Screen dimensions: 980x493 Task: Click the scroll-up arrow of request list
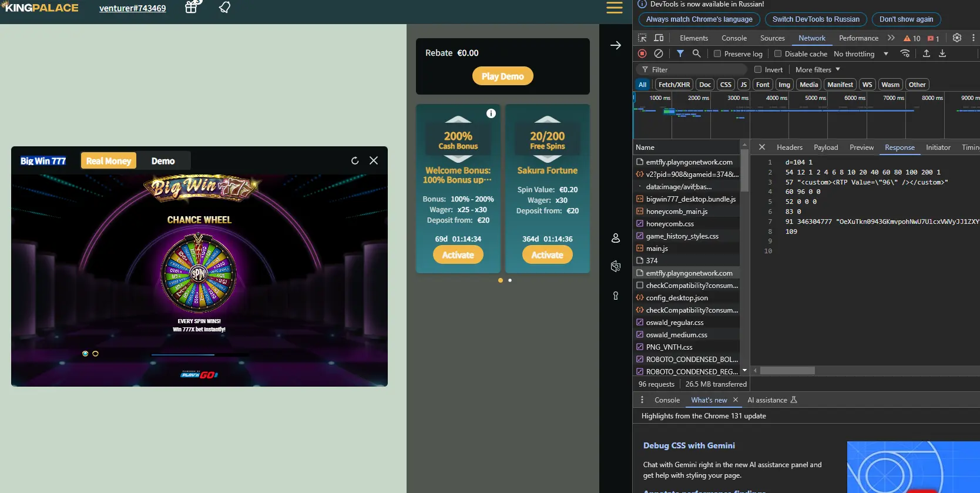(744, 145)
